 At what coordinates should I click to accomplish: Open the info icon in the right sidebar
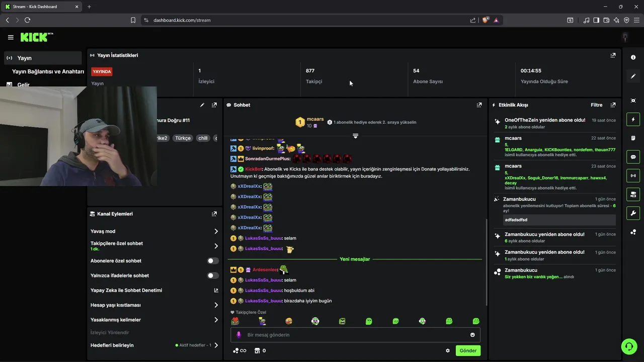[633, 57]
